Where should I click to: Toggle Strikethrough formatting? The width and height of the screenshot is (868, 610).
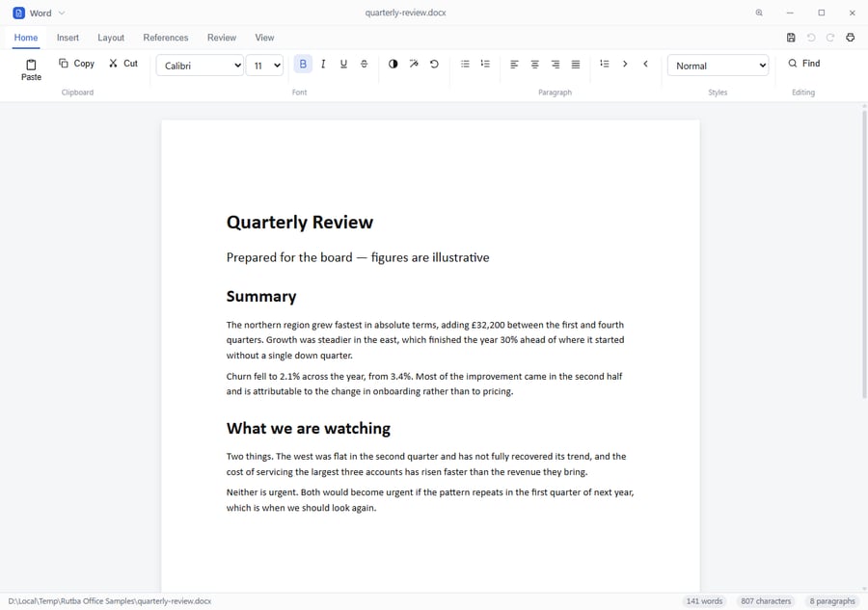[x=365, y=65]
